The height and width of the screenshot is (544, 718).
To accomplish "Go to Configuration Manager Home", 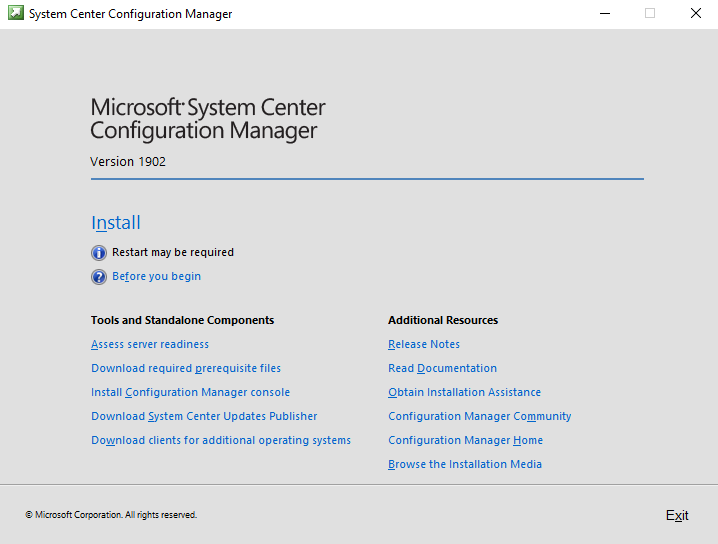I will click(466, 440).
